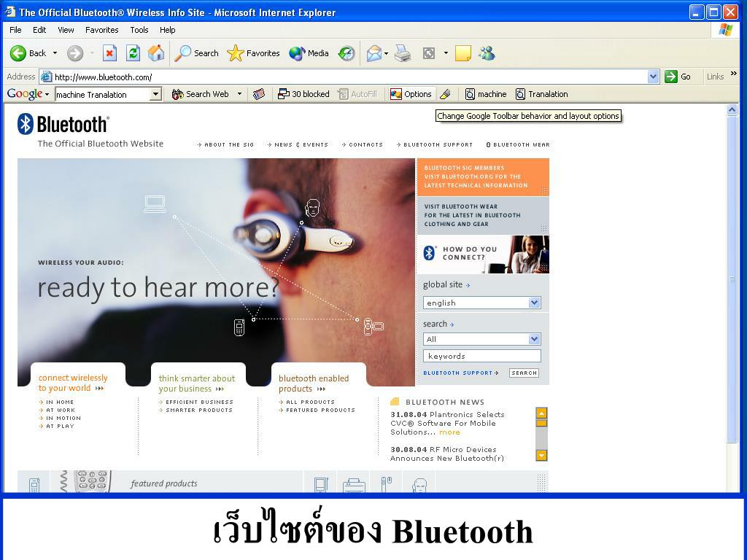Stop loading the page

click(x=109, y=53)
